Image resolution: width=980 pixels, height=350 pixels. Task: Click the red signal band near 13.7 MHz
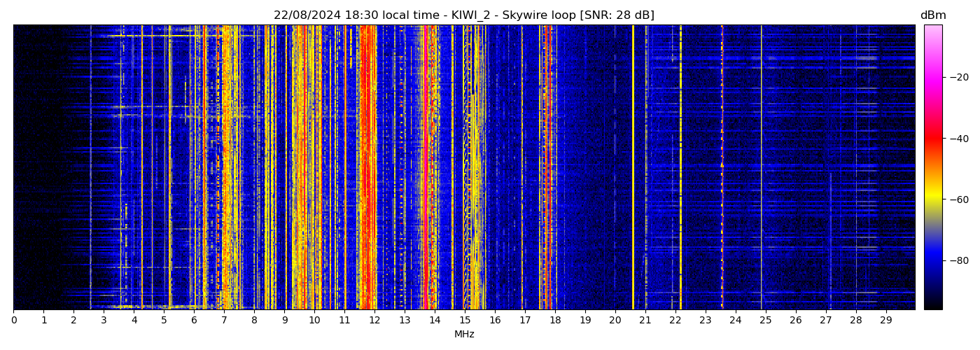[426, 168]
